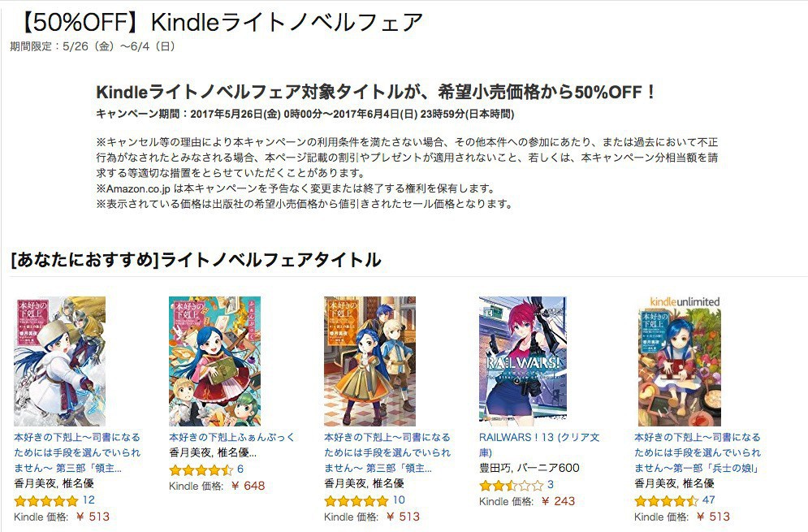The height and width of the screenshot is (532, 808).
Task: Click the star rating with 47 reviews
Action: pyautogui.click(x=666, y=500)
